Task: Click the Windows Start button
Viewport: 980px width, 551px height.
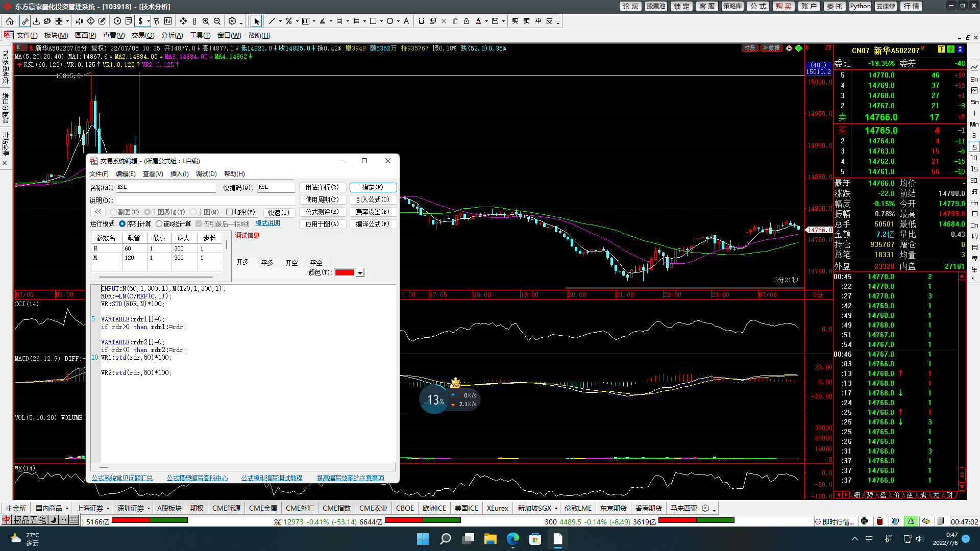Action: (x=423, y=539)
